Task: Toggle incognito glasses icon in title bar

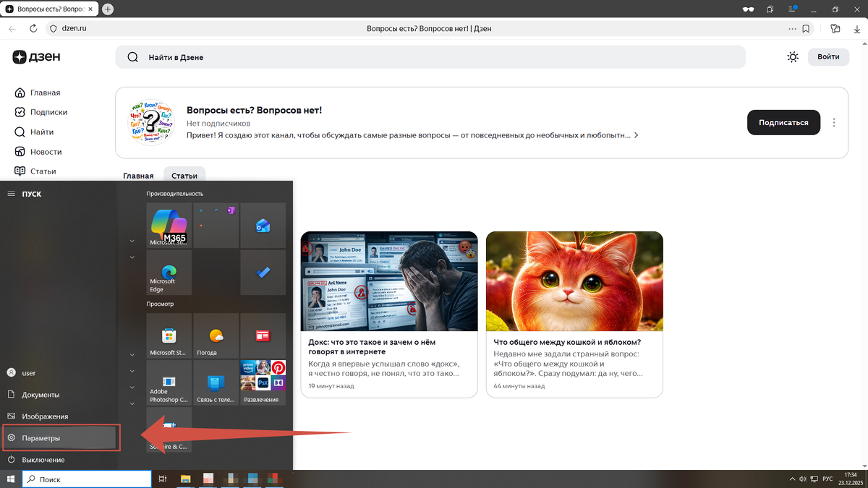Action: [x=749, y=9]
